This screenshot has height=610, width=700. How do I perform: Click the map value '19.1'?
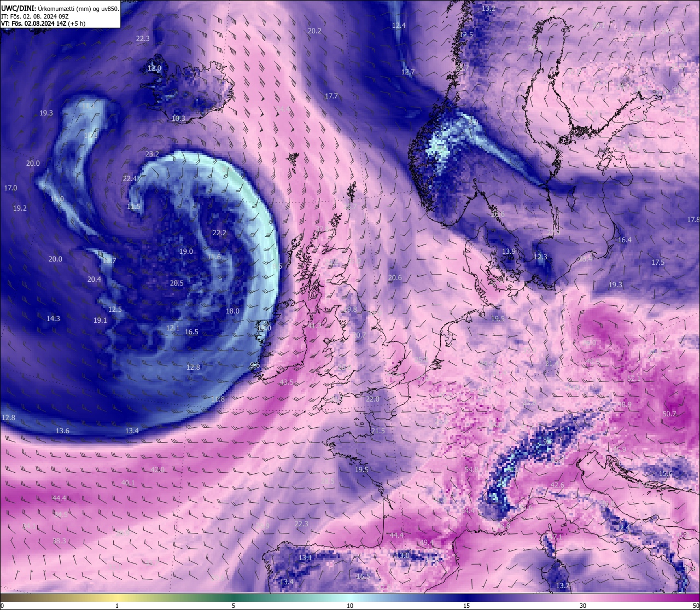(100, 321)
